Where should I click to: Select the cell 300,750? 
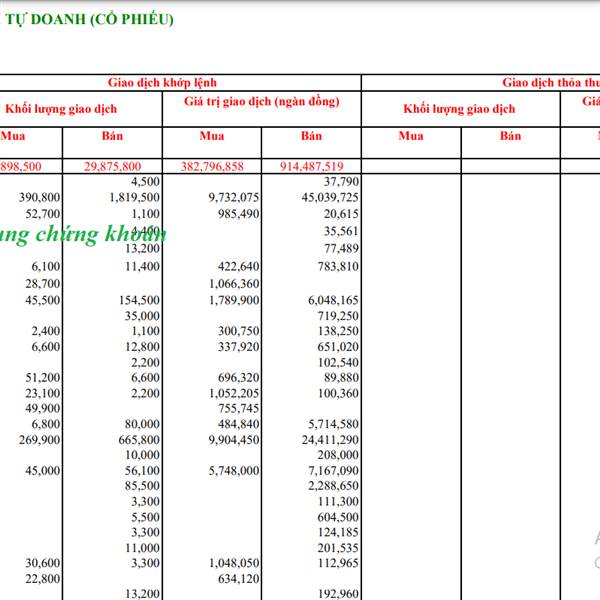pos(239,331)
